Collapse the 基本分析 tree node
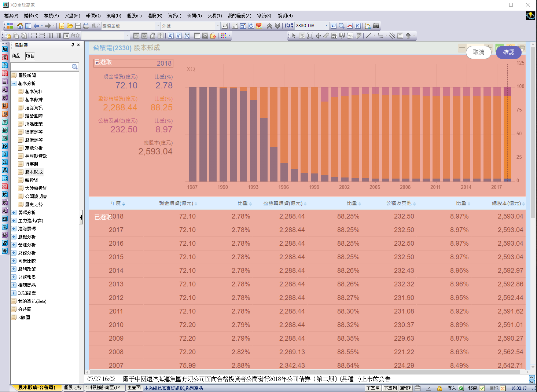 pos(14,83)
